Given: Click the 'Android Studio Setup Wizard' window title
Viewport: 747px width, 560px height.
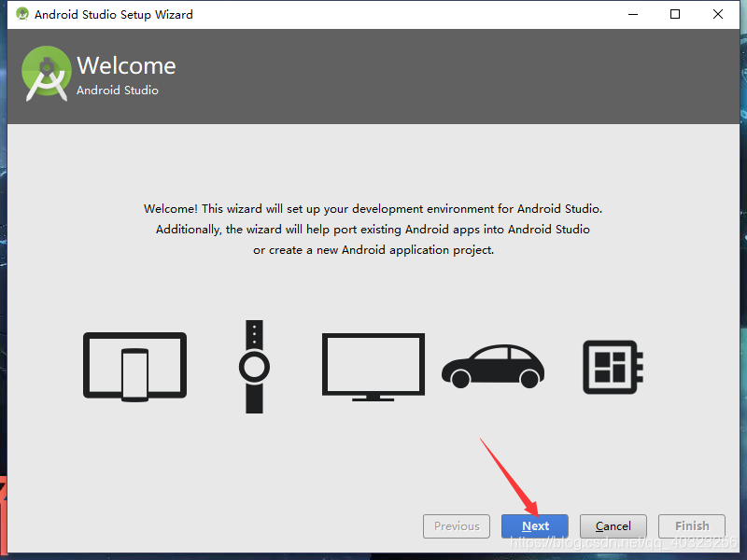Looking at the screenshot, I should pos(114,15).
